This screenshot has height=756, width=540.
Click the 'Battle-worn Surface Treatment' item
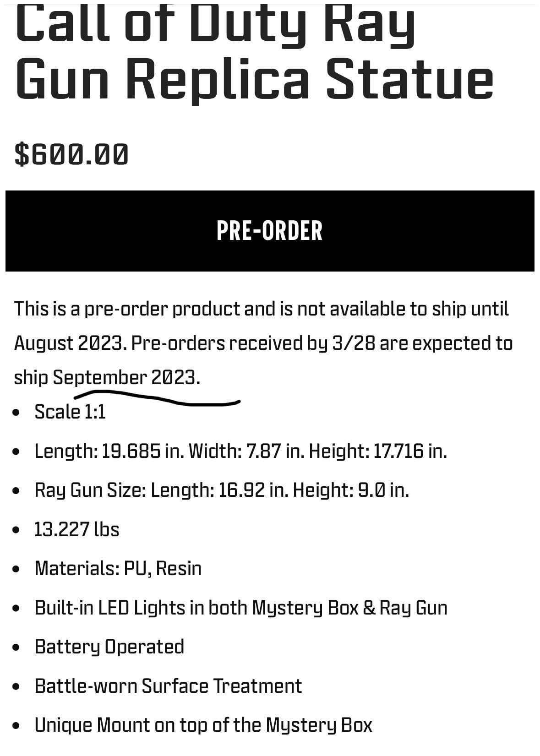[168, 686]
